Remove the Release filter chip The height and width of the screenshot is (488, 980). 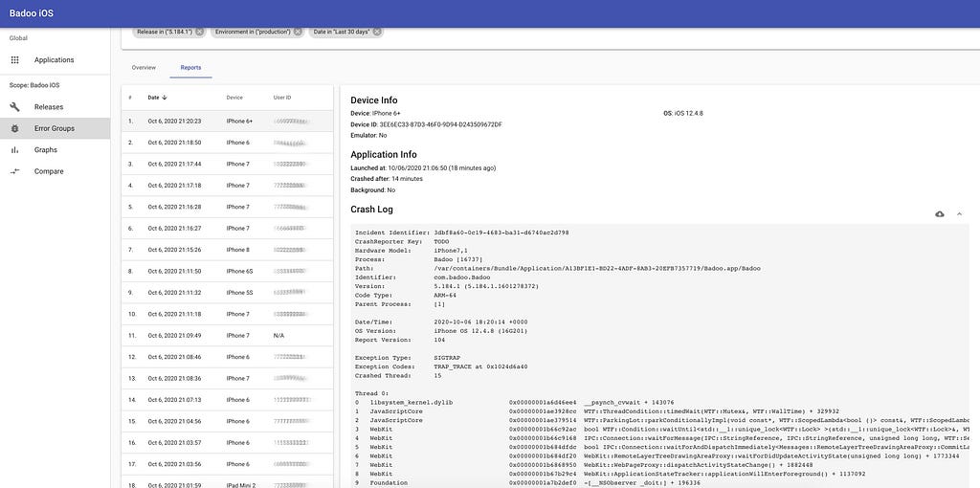[199, 32]
